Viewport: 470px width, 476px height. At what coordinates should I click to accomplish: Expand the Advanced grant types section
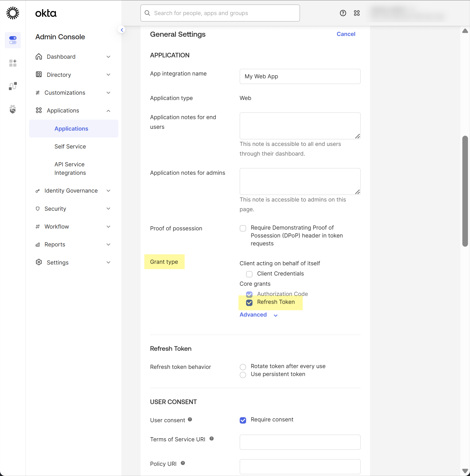point(258,315)
